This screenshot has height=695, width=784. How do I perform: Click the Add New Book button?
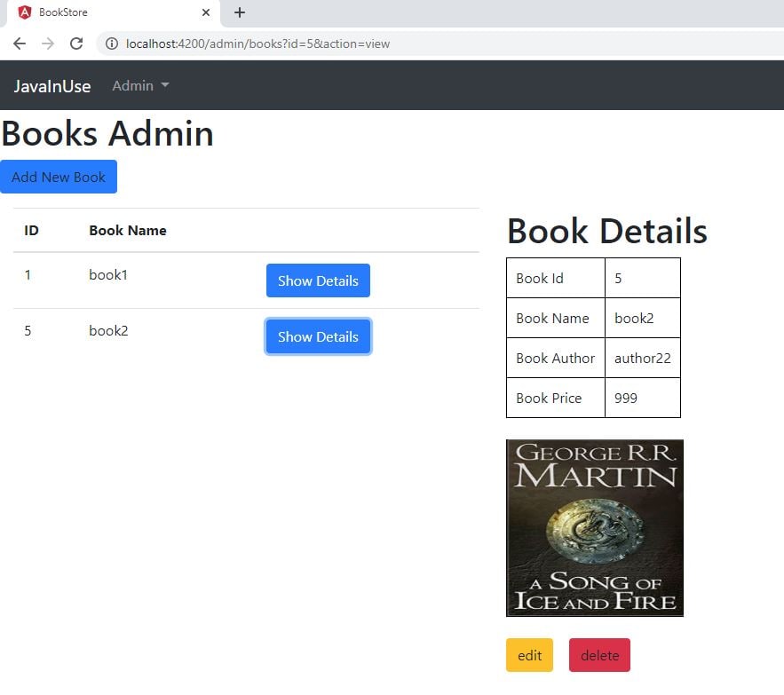[59, 177]
